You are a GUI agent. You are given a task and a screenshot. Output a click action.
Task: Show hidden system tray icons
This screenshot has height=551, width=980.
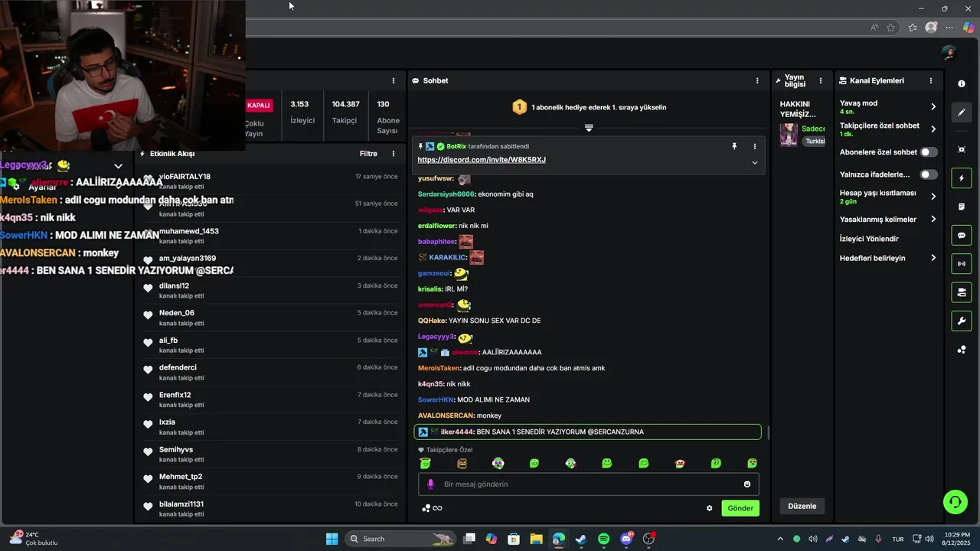(x=780, y=539)
